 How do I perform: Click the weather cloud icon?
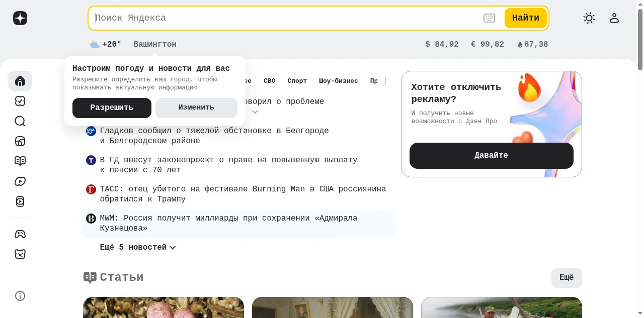coord(95,44)
